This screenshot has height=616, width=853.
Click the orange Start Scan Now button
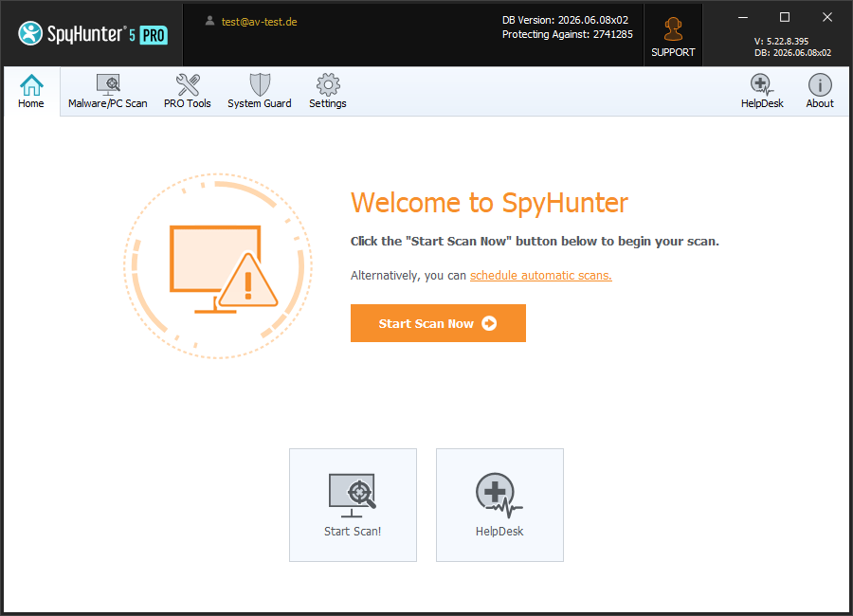tap(438, 323)
